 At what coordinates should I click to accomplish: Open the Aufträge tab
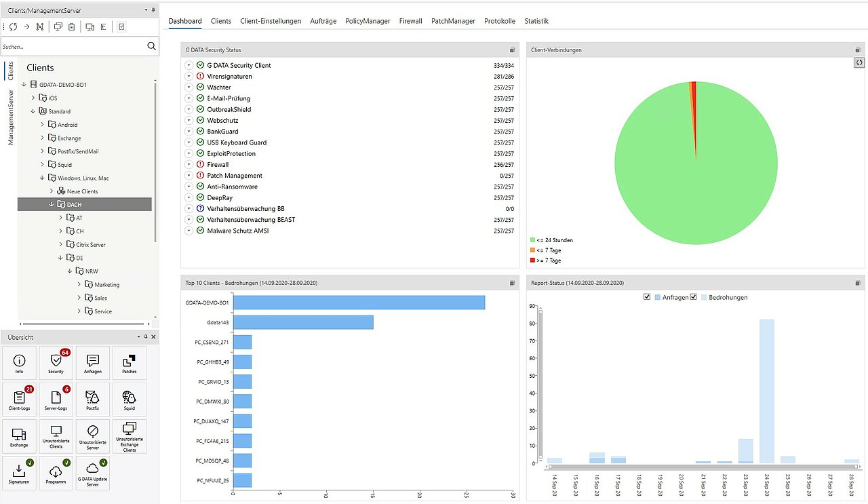tap(323, 21)
